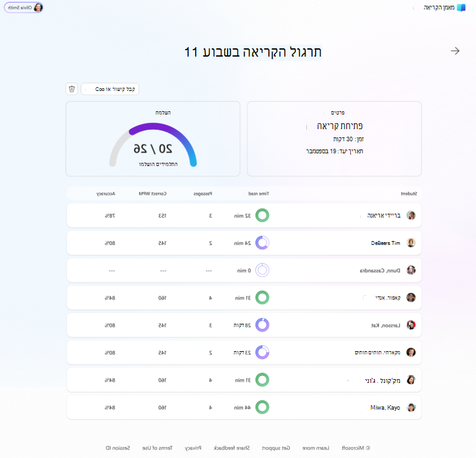Image resolution: width=476 pixels, height=458 pixels.
Task: Click the Microsoft copyright footer text
Action: point(356,448)
